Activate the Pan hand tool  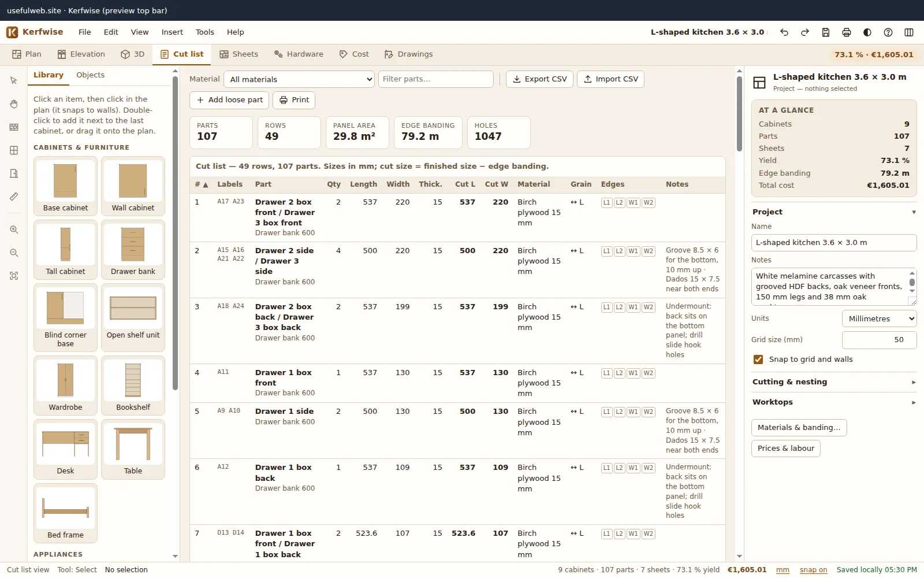coord(14,104)
